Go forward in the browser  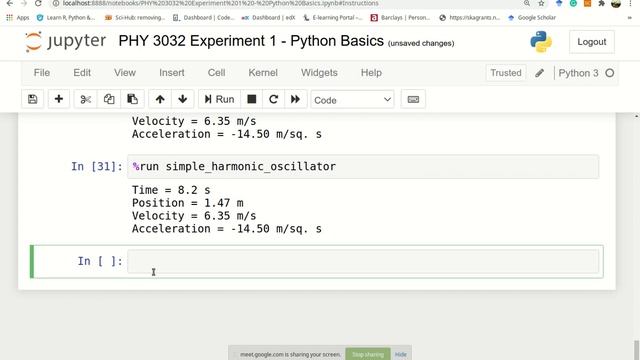[24, 3]
